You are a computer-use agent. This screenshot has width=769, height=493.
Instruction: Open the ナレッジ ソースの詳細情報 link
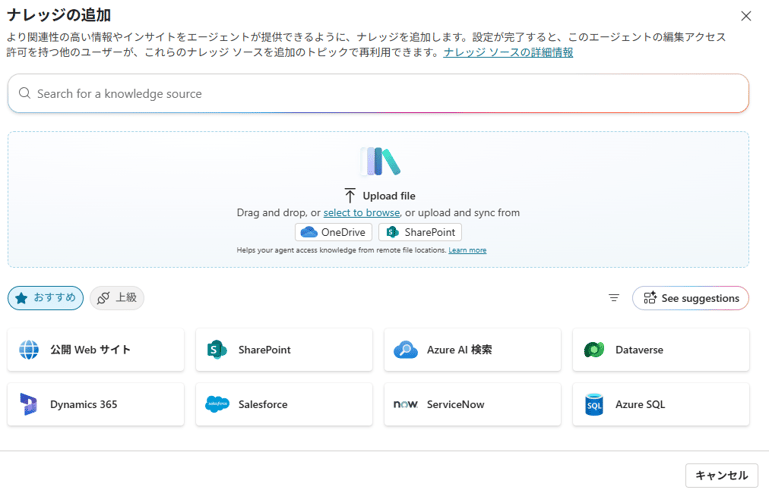[x=508, y=52]
